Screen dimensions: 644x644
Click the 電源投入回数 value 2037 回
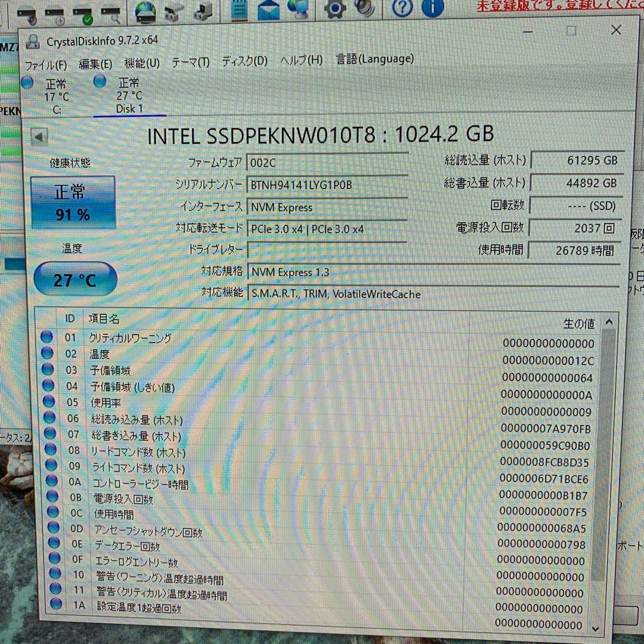(x=575, y=228)
